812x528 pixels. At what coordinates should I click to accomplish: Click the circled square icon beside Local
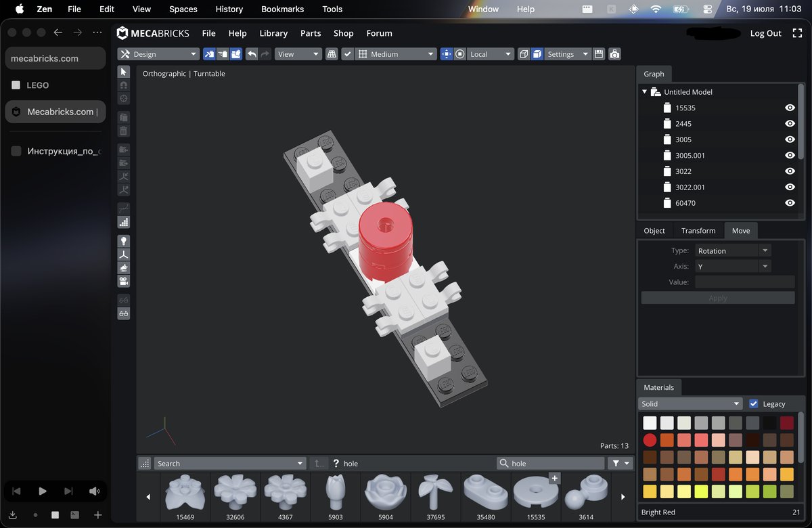pyautogui.click(x=460, y=54)
